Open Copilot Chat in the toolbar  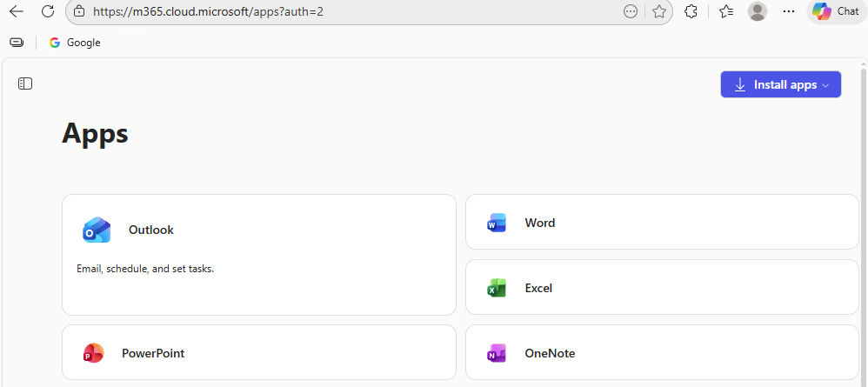(835, 11)
